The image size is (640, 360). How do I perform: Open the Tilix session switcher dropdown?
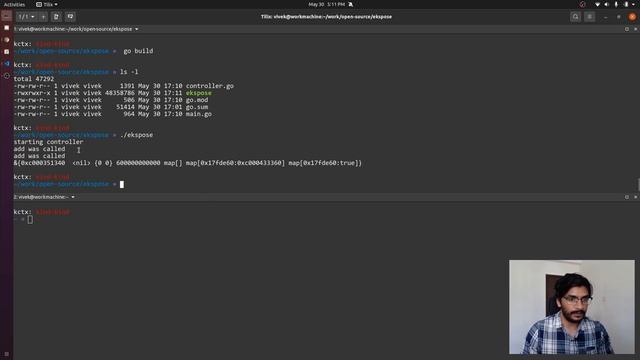(x=27, y=17)
